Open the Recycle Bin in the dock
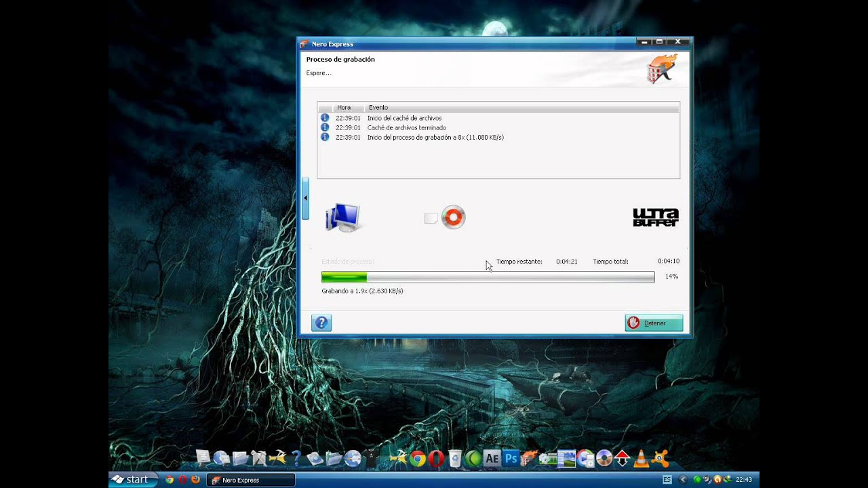Viewport: 868px width, 488px height. [x=455, y=459]
